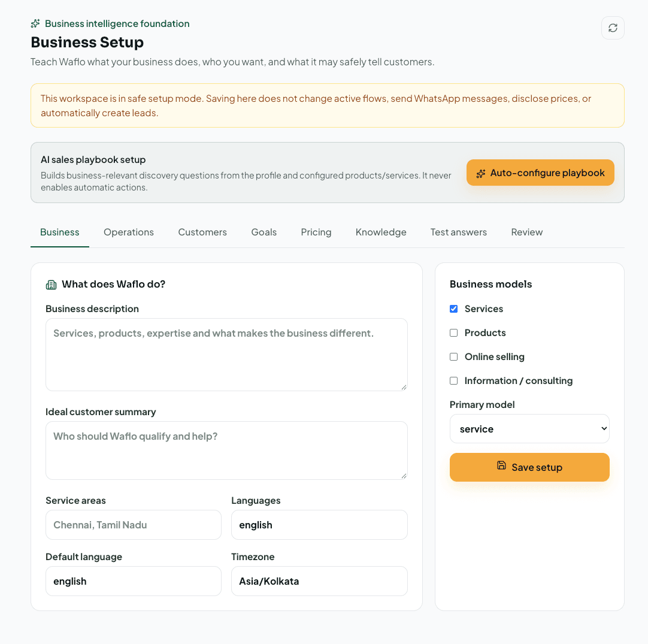Click the Languages input field

[319, 525]
